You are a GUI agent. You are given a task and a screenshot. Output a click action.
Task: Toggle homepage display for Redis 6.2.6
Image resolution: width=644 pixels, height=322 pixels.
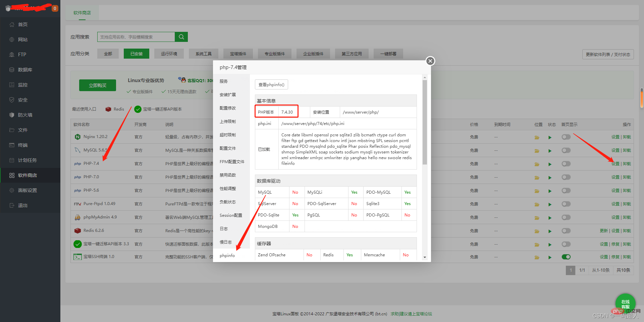[566, 231]
